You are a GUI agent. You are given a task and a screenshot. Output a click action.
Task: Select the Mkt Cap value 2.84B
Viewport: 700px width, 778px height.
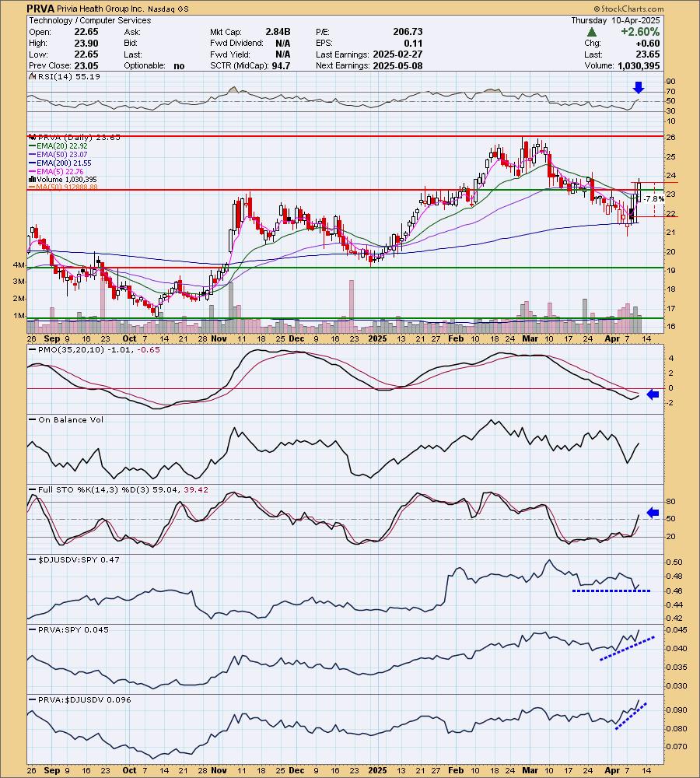pos(278,32)
